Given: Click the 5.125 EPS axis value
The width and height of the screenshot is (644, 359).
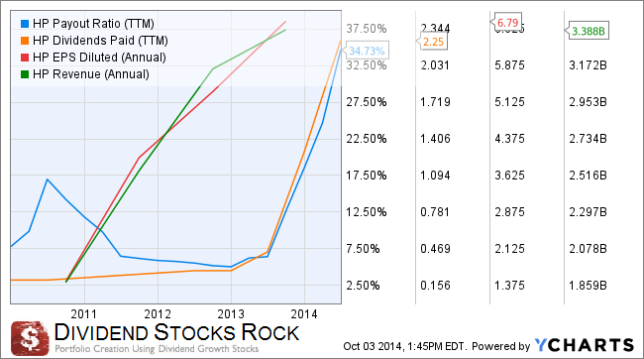Looking at the screenshot, I should tap(509, 102).
